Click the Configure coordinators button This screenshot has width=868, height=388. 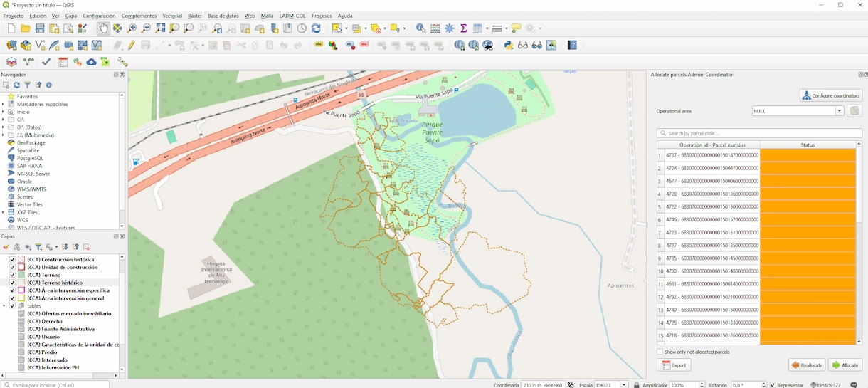(x=830, y=95)
